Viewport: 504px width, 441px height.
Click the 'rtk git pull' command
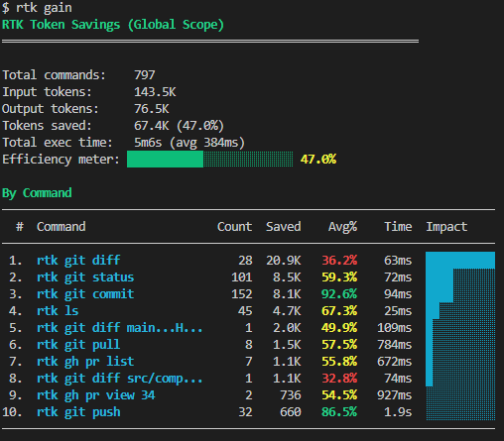point(78,345)
